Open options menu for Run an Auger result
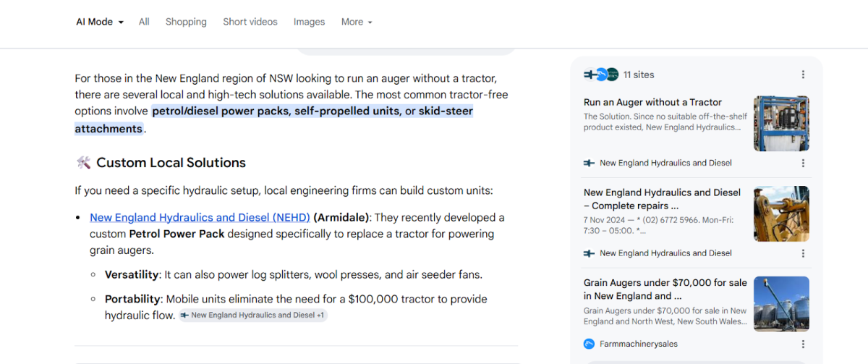This screenshot has width=868, height=364. 803,163
